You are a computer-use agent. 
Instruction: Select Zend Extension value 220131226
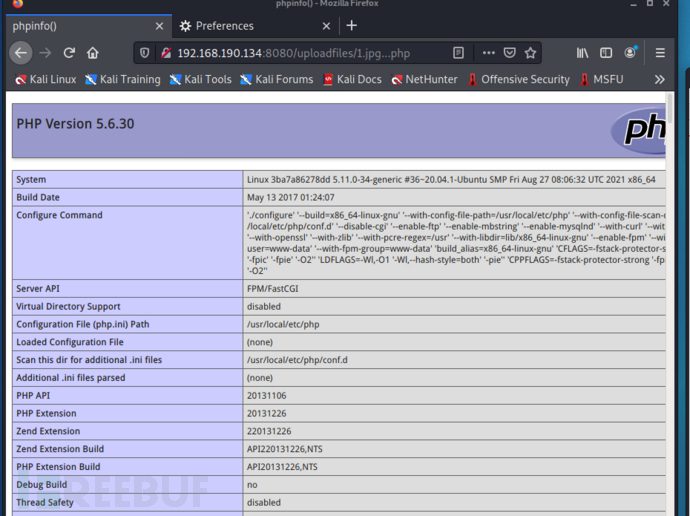coord(269,432)
